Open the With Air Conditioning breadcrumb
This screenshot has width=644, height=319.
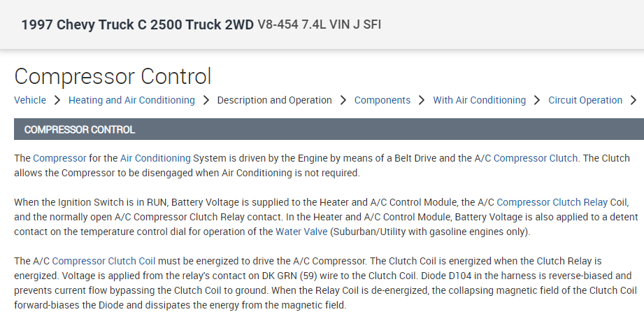[x=479, y=100]
